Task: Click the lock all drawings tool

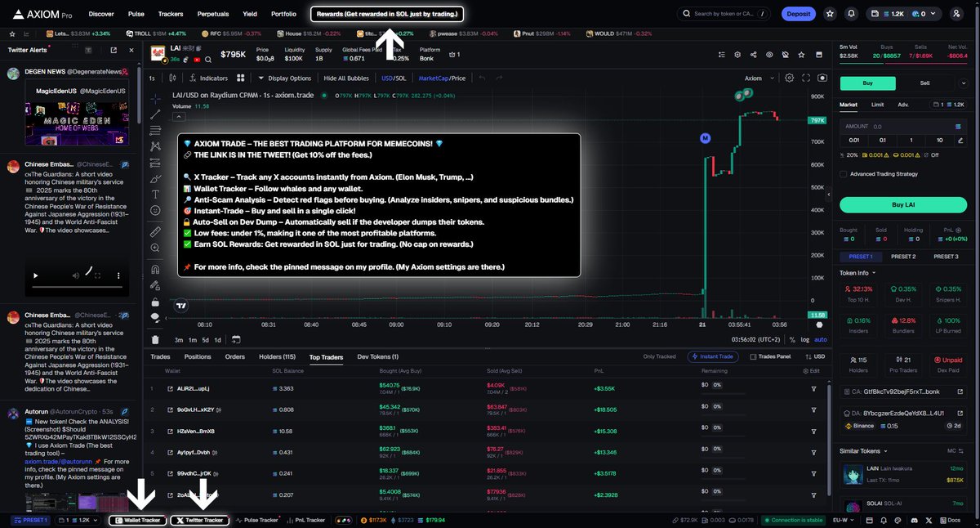Action: [x=155, y=301]
